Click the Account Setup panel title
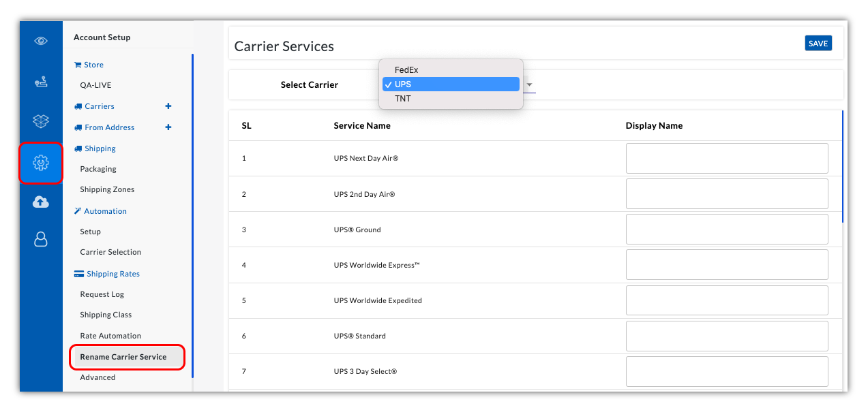Screen dimensions: 868x410 click(102, 37)
